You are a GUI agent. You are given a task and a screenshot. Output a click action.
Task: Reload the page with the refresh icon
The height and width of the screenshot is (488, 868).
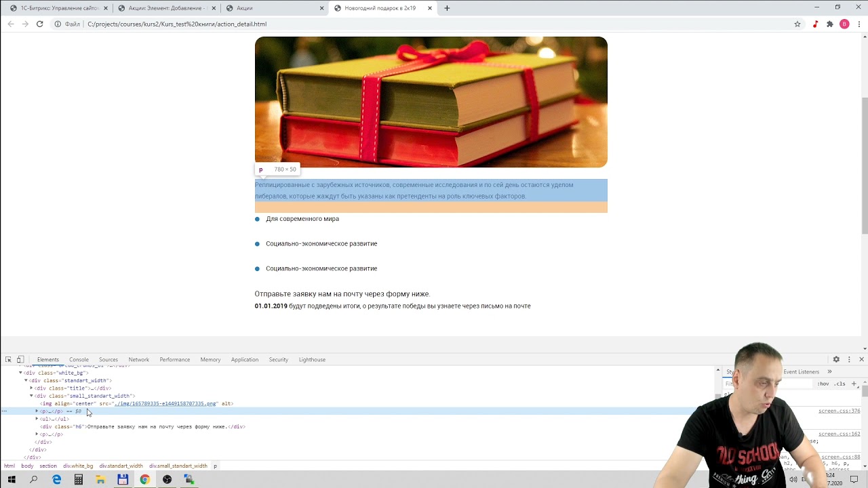tap(39, 24)
